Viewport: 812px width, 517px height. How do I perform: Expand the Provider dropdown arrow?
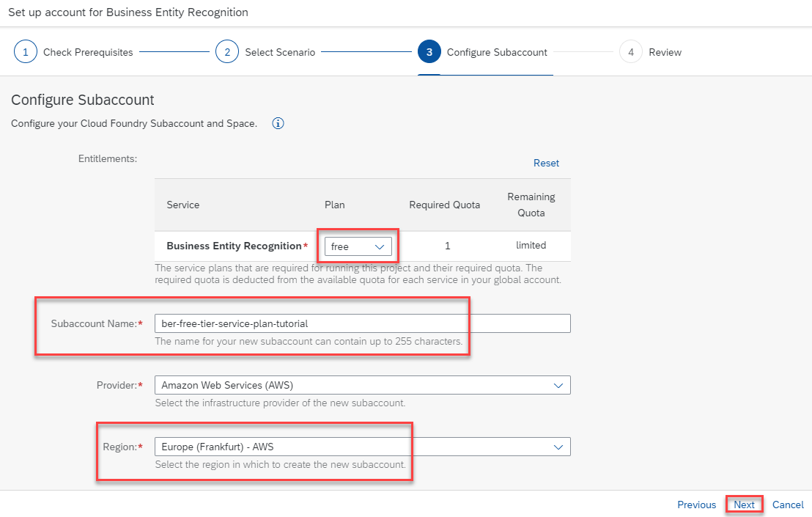(x=558, y=386)
